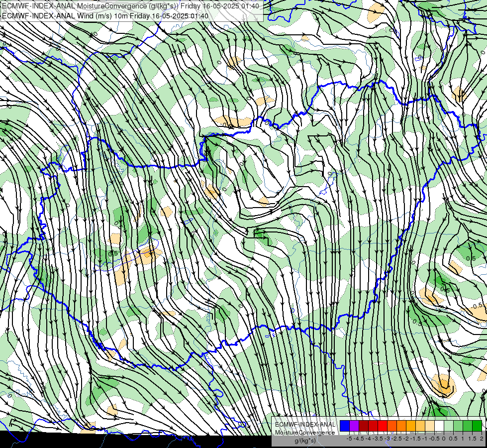Click the legend unit g/(kg*s)
Image resolution: width=487 pixels, height=448 pixels.
tap(305, 441)
